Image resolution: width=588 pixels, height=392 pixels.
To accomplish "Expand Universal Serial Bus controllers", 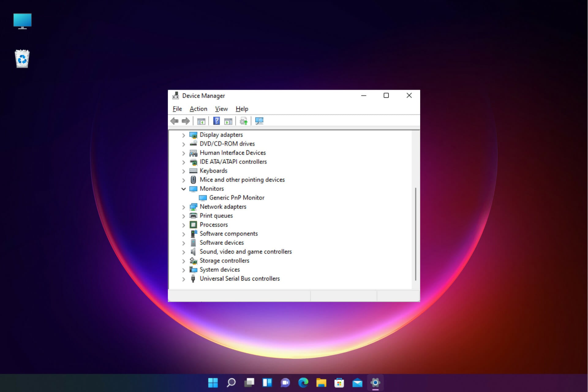I will (x=183, y=279).
